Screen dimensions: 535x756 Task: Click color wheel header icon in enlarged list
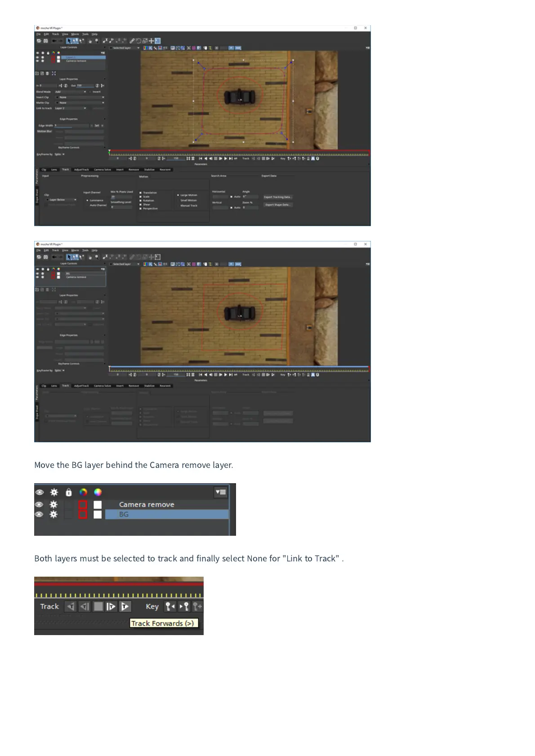tap(83, 492)
